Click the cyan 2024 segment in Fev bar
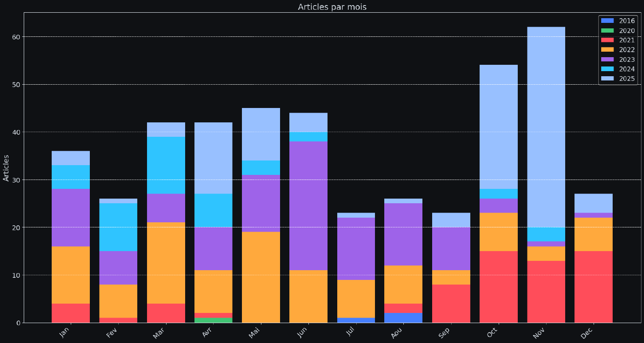 coord(118,227)
